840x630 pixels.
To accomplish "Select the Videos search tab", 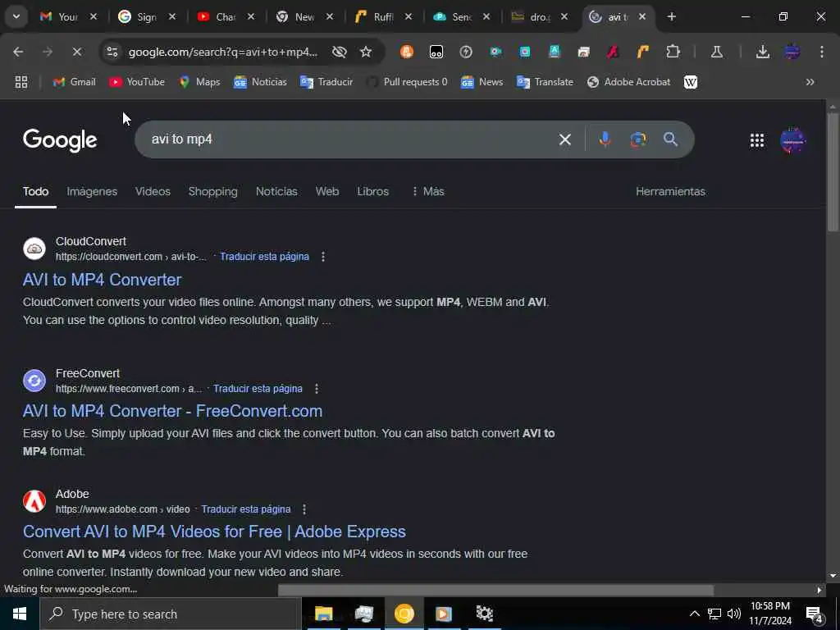I will point(153,191).
